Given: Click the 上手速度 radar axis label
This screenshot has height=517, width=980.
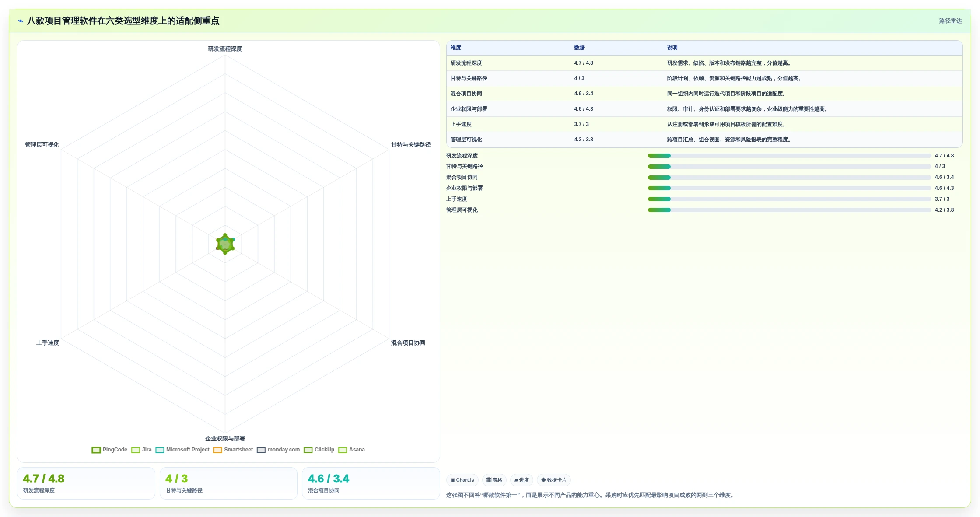Looking at the screenshot, I should [47, 343].
